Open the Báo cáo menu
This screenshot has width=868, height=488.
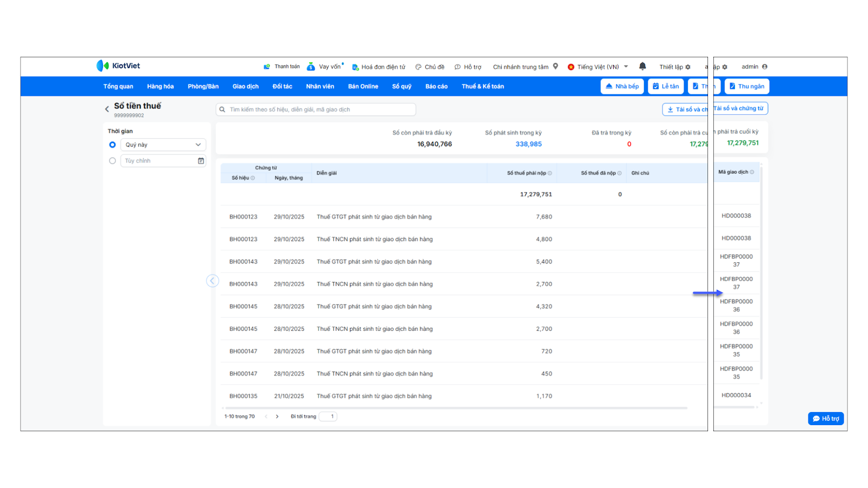[x=436, y=87]
